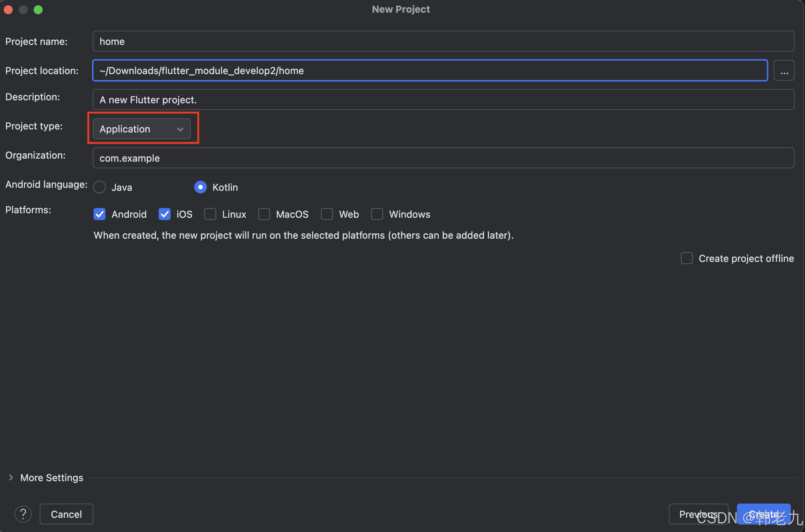Viewport: 805px width, 532px height.
Task: Enable the Windows platform checkbox
Action: (x=377, y=214)
